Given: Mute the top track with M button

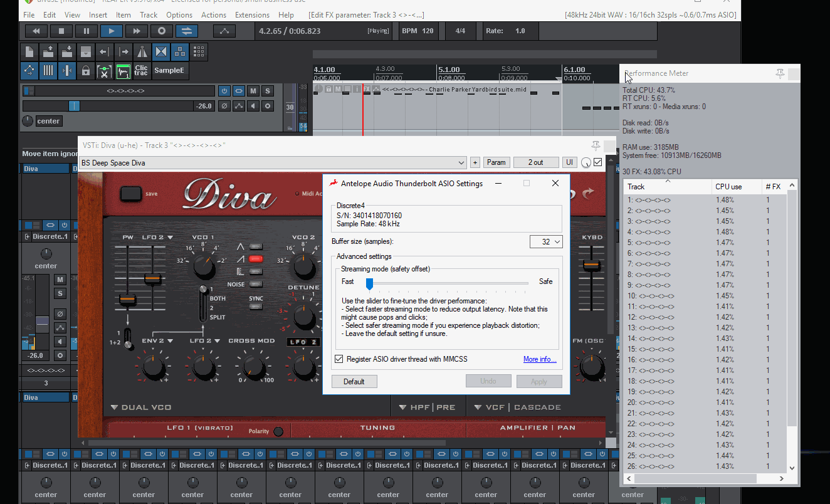Looking at the screenshot, I should [253, 91].
